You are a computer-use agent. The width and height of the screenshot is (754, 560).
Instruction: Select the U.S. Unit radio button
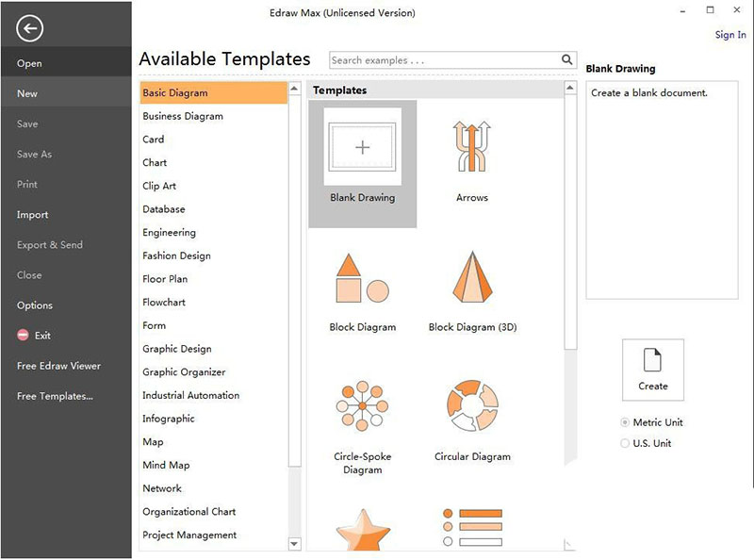coord(625,443)
